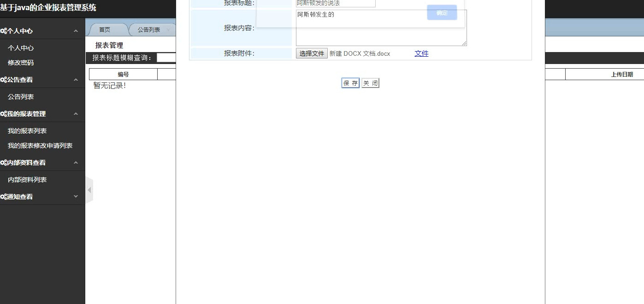
Task: Click the faded 确定 confirm button
Action: (x=442, y=13)
